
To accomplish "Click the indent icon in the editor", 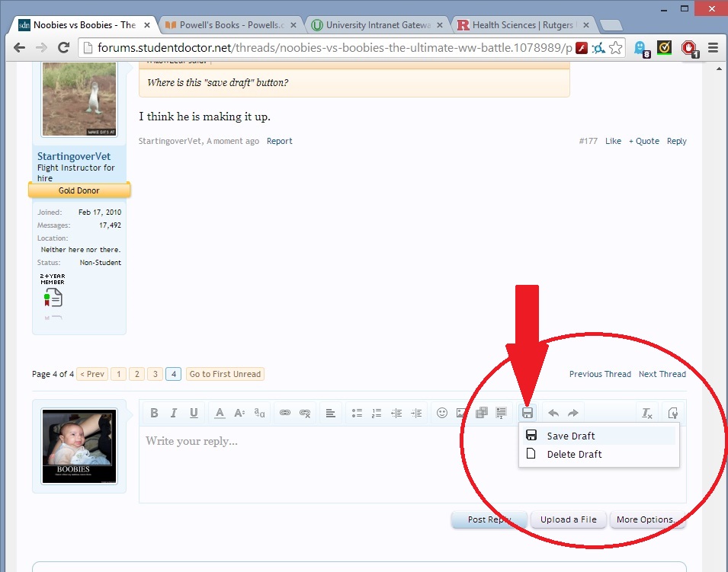I will pyautogui.click(x=416, y=413).
